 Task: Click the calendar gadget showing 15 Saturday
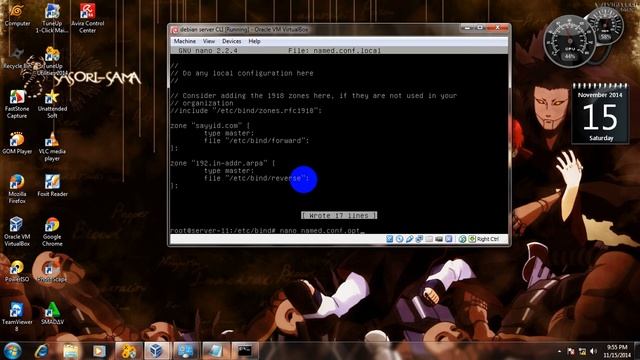[x=600, y=113]
